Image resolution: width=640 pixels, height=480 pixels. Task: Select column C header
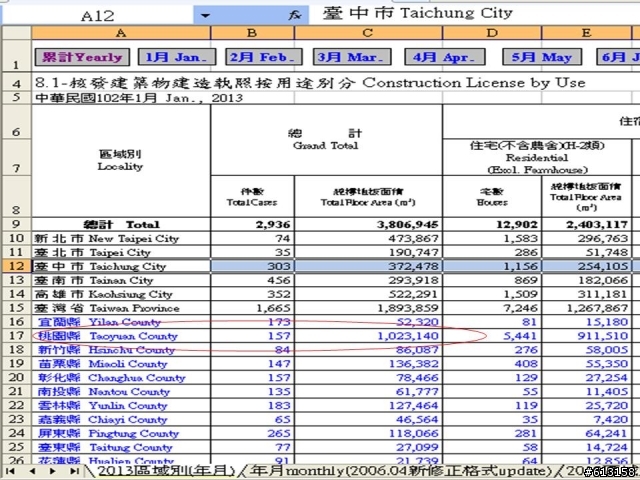point(368,33)
